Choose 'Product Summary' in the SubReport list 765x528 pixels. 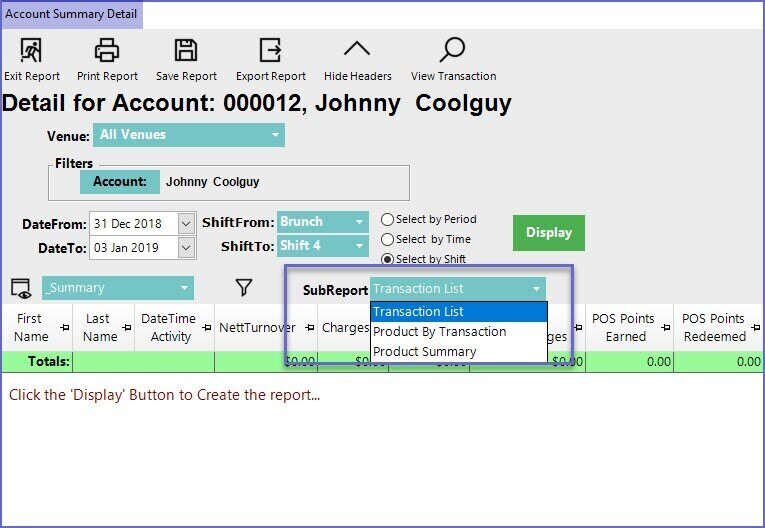pos(424,352)
